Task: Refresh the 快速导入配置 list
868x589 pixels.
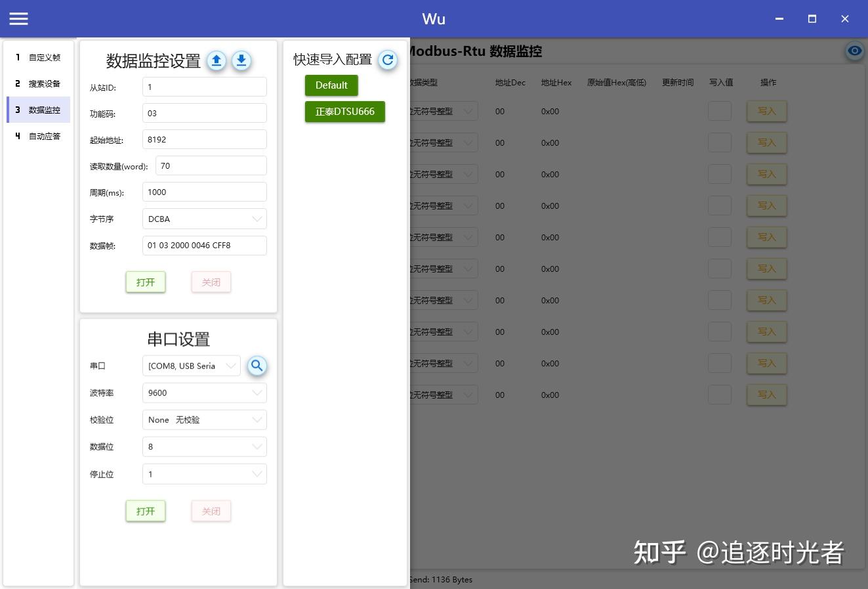Action: (387, 59)
